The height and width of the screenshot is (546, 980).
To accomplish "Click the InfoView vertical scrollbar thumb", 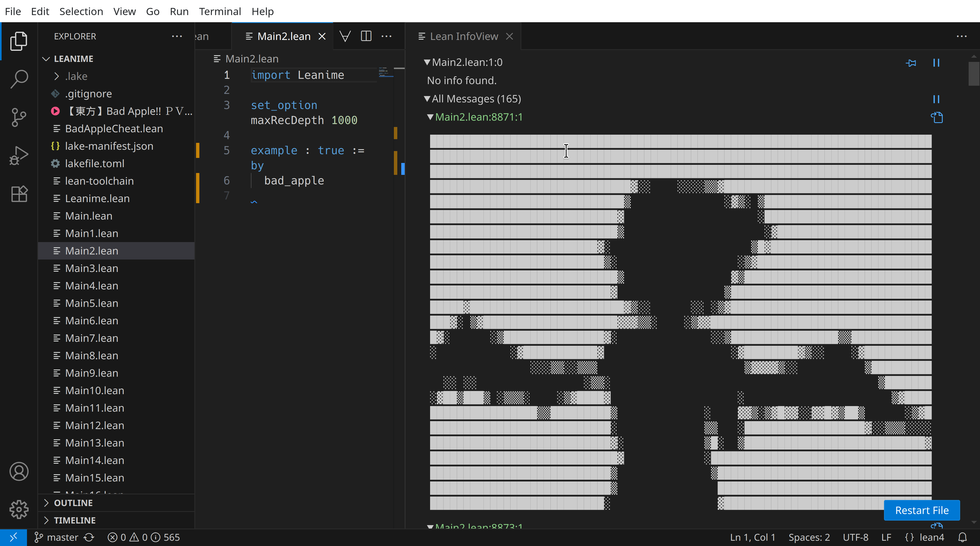I will pyautogui.click(x=974, y=74).
